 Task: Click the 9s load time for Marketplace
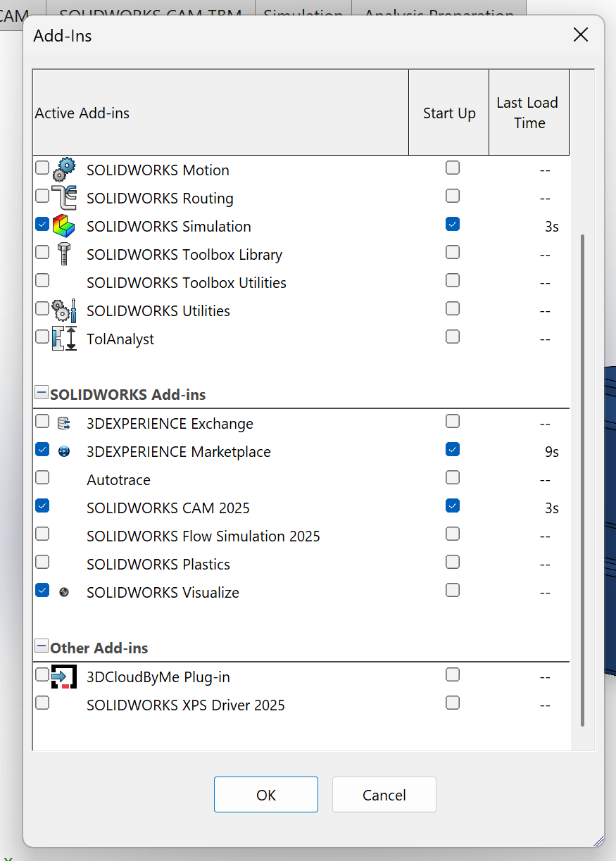552,452
